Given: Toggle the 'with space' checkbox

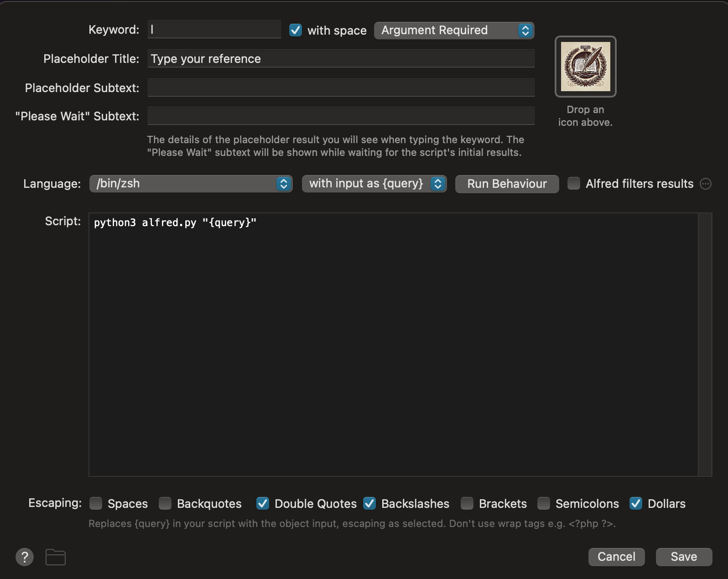Looking at the screenshot, I should coord(296,31).
